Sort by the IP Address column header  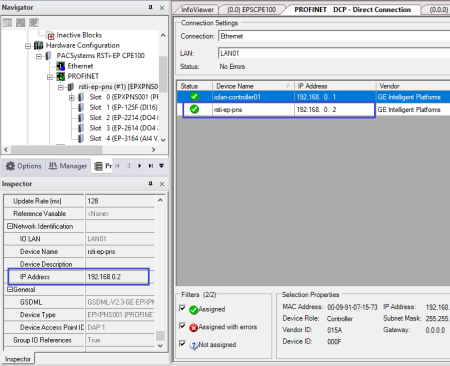point(335,86)
